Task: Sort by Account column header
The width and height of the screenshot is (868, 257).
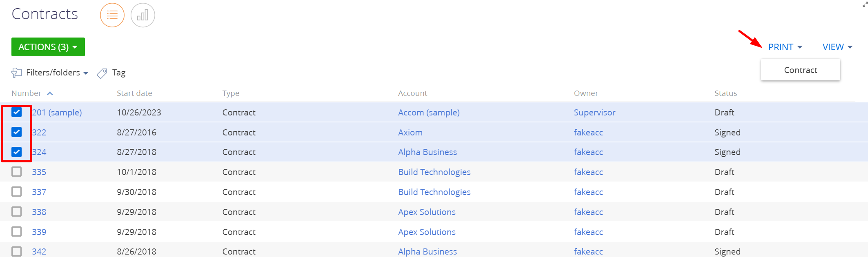Action: click(x=412, y=93)
